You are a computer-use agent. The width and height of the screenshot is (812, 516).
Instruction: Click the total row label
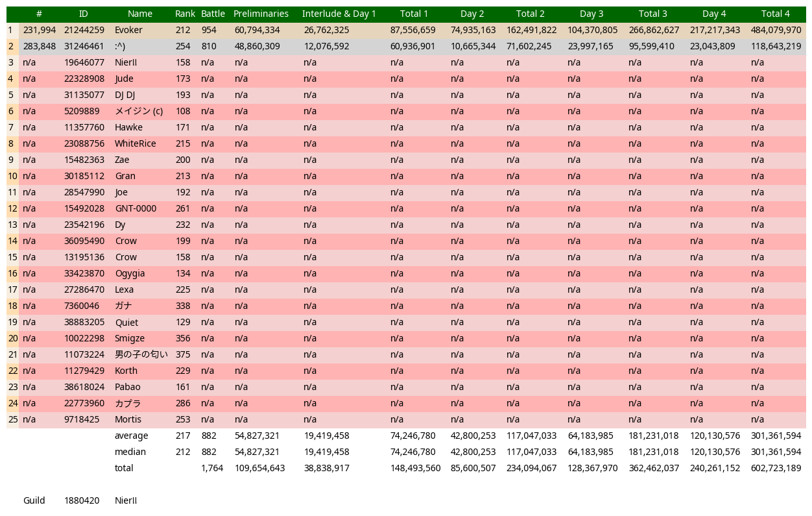coord(124,468)
